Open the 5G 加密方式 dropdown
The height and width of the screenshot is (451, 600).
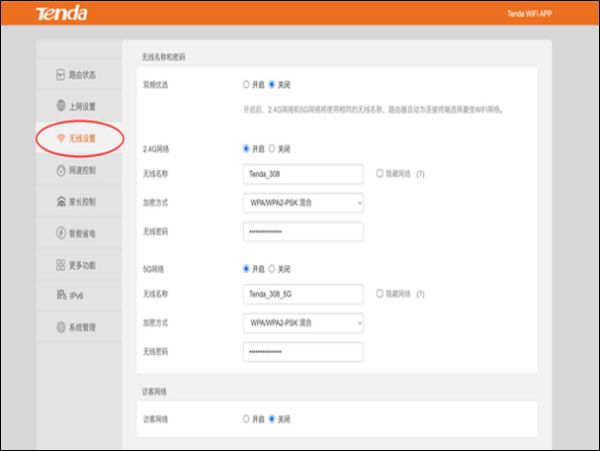pyautogui.click(x=303, y=323)
